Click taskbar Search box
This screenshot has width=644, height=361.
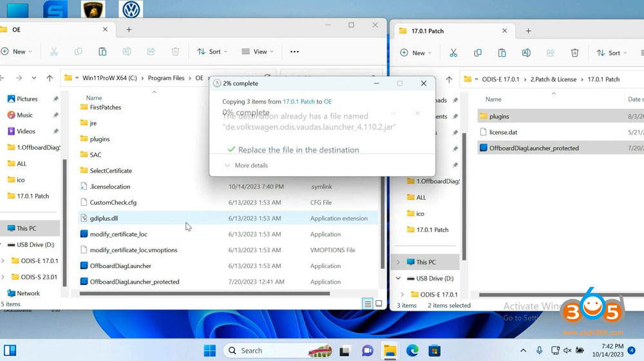[x=279, y=350]
